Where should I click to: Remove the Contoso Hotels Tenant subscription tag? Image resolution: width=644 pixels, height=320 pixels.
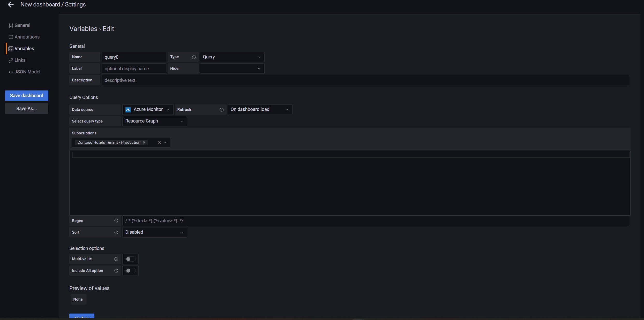pyautogui.click(x=144, y=142)
